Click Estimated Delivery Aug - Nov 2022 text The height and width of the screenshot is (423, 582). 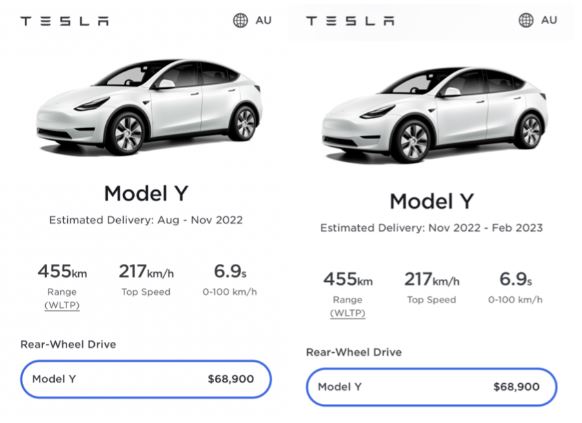pyautogui.click(x=146, y=220)
